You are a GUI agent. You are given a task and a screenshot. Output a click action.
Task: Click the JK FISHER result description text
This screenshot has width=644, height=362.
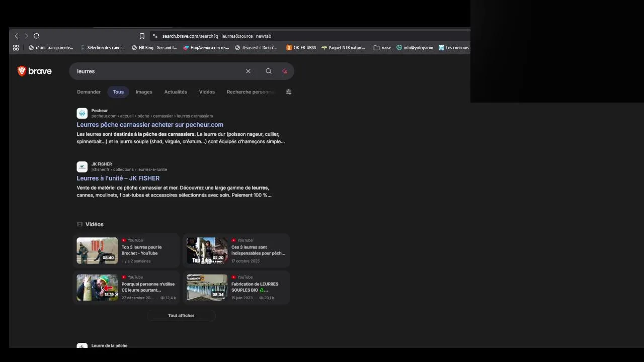coord(174,192)
